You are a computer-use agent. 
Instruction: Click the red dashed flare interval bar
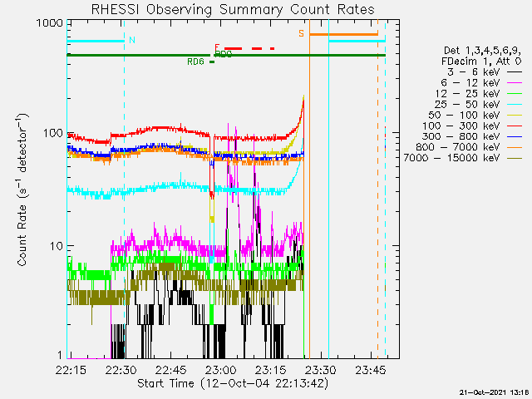tap(249, 49)
